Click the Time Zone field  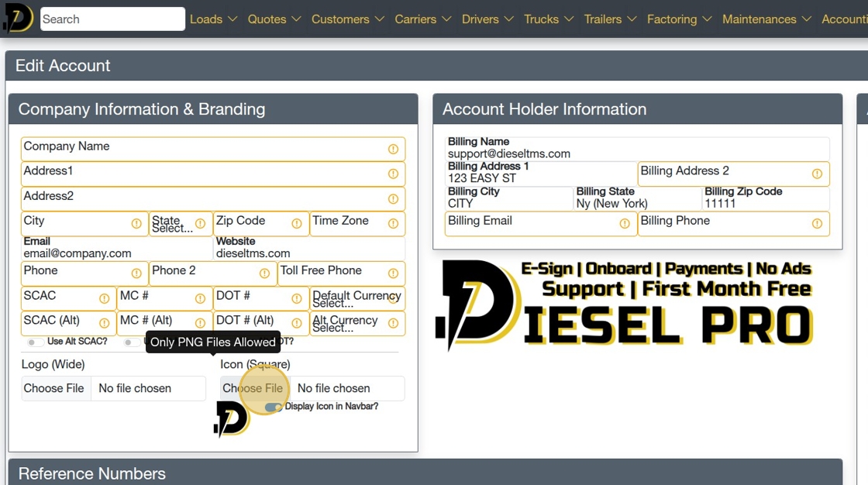click(357, 224)
